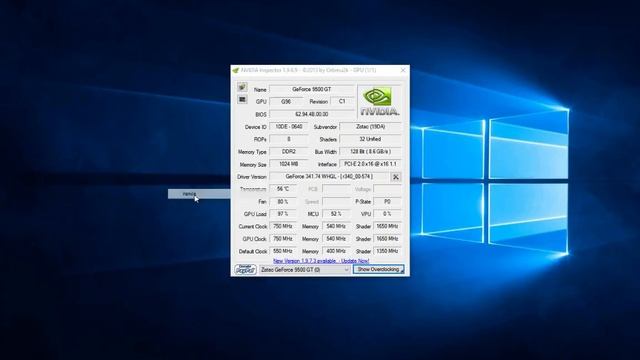Click the DDR2 memory type value
This screenshot has height=360, width=640.
tap(289, 151)
